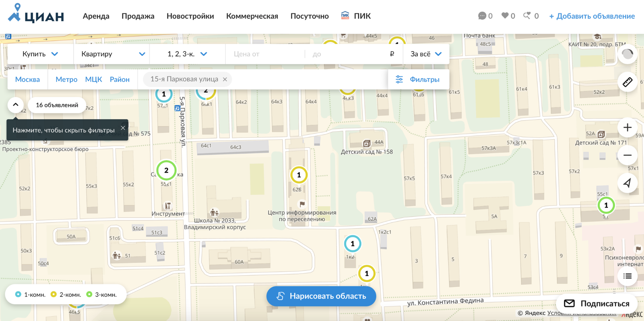Open the Купить deal type dropdown
The width and height of the screenshot is (644, 321).
tap(40, 54)
